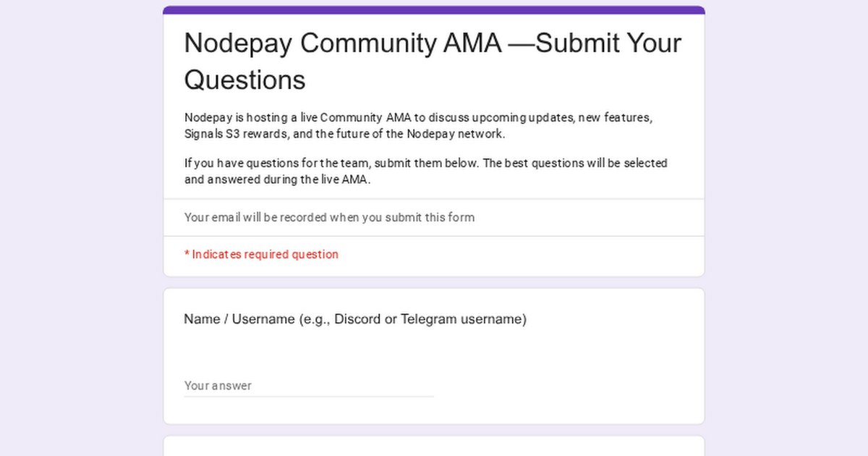Click the partially visible card at the bottom
The height and width of the screenshot is (456, 868).
[434, 447]
